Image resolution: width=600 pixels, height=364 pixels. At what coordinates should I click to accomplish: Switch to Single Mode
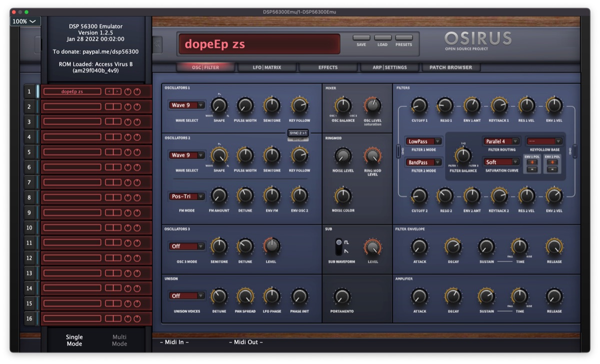(x=74, y=340)
